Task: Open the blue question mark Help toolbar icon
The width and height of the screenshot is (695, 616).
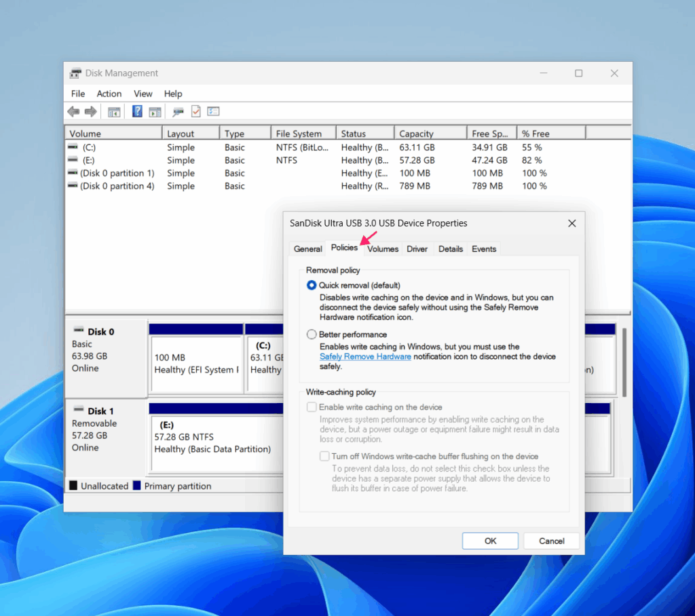Action: pyautogui.click(x=137, y=111)
